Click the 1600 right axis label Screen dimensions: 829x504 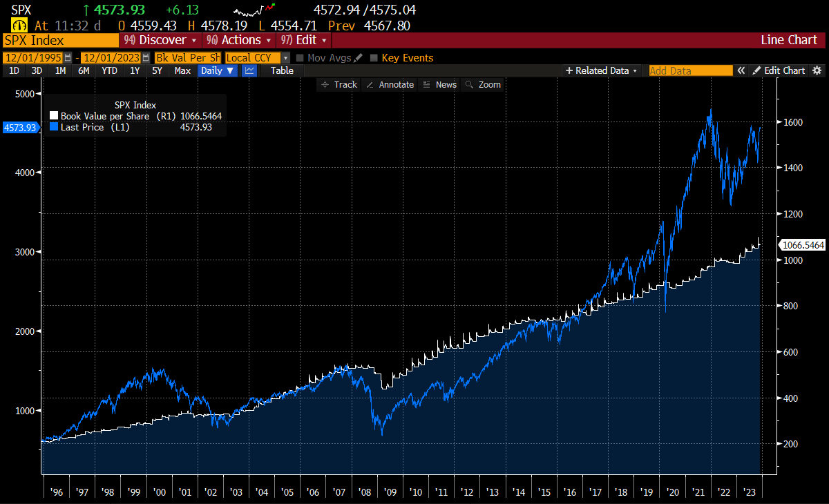(792, 122)
